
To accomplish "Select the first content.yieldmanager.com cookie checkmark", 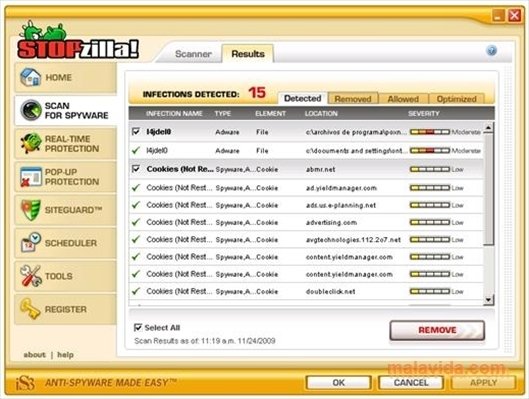I will click(136, 257).
